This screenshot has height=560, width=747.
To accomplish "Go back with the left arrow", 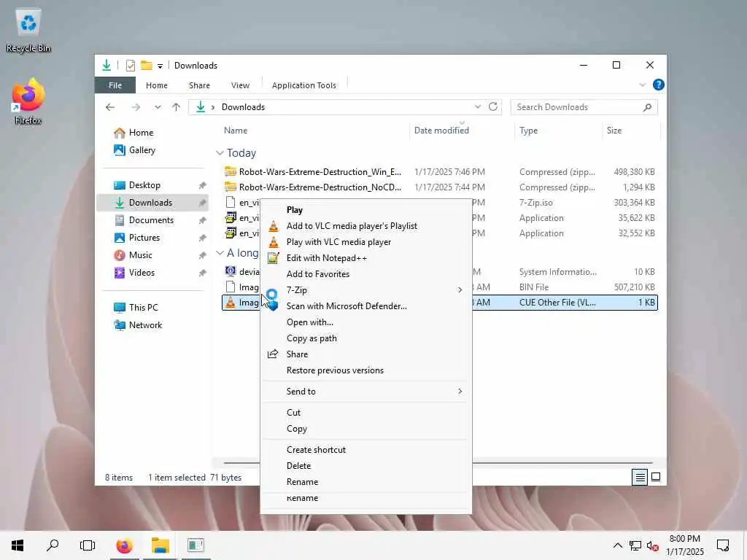I will tap(110, 107).
